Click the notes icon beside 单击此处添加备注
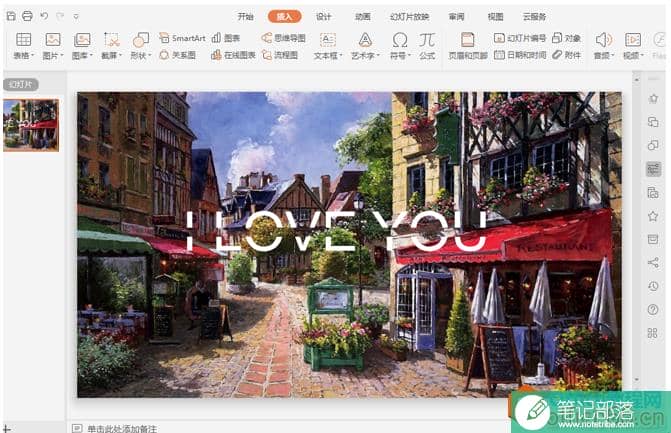Screen dimensions: 671x433 pos(77,428)
